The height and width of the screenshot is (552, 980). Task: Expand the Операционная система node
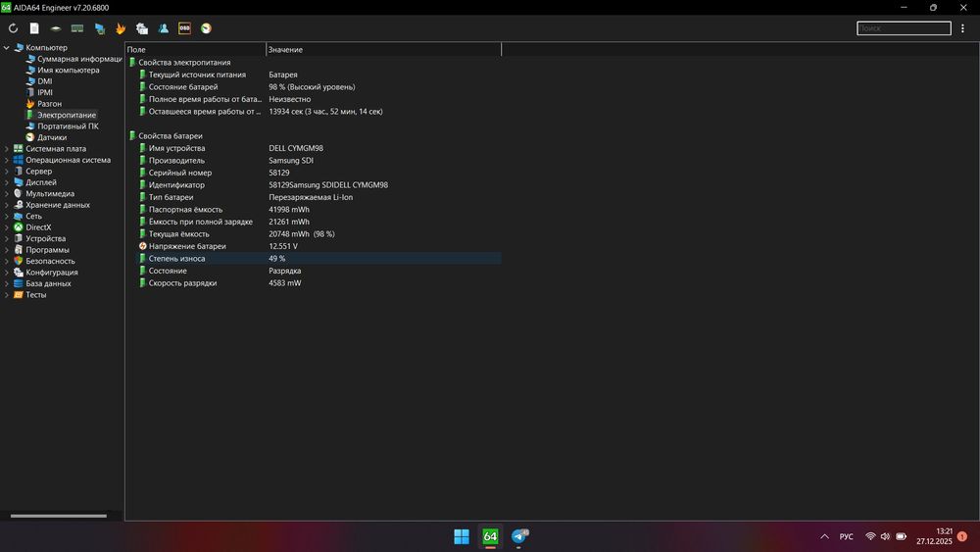pyautogui.click(x=6, y=160)
